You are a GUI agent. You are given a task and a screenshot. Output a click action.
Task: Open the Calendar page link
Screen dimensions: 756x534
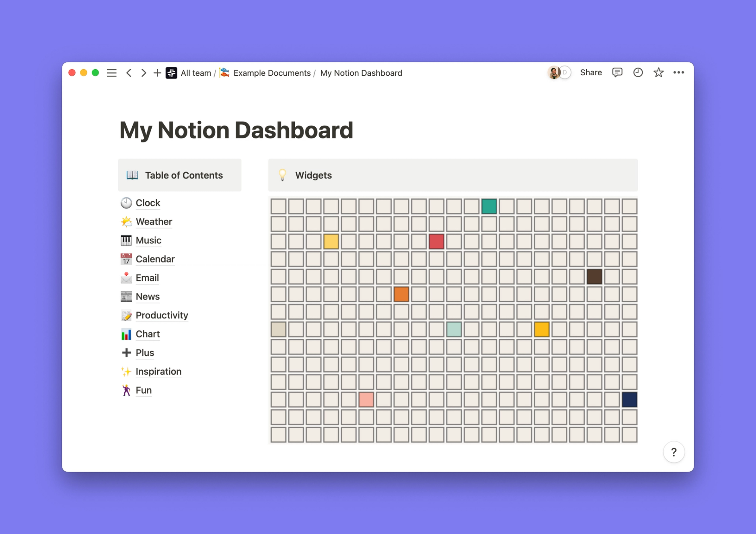[x=155, y=259]
